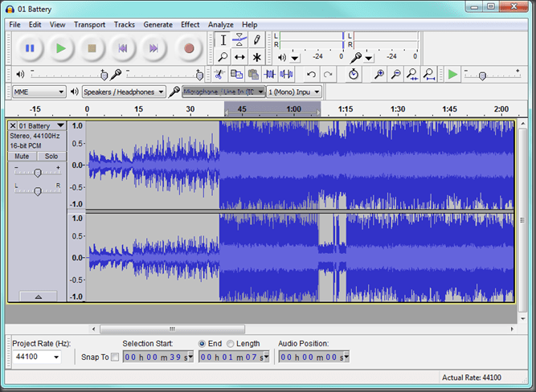Select the Length radio button
Image resolution: width=536 pixels, height=392 pixels.
pyautogui.click(x=231, y=343)
